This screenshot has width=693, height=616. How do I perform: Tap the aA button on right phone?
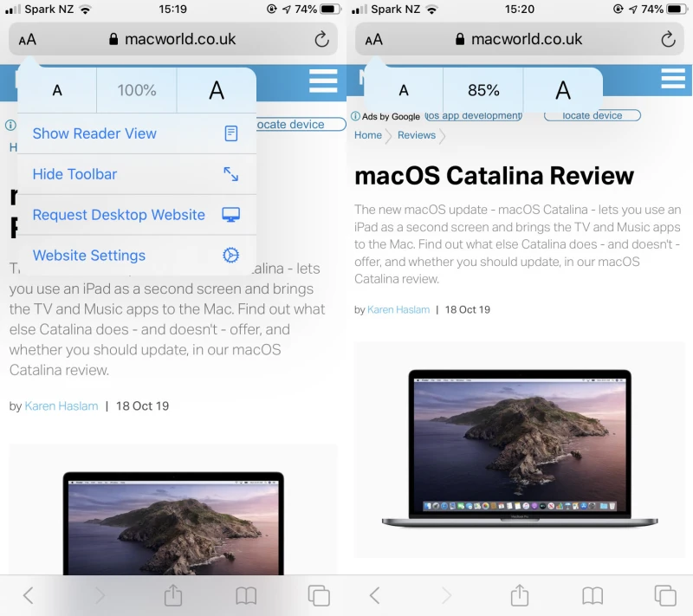[x=374, y=40]
